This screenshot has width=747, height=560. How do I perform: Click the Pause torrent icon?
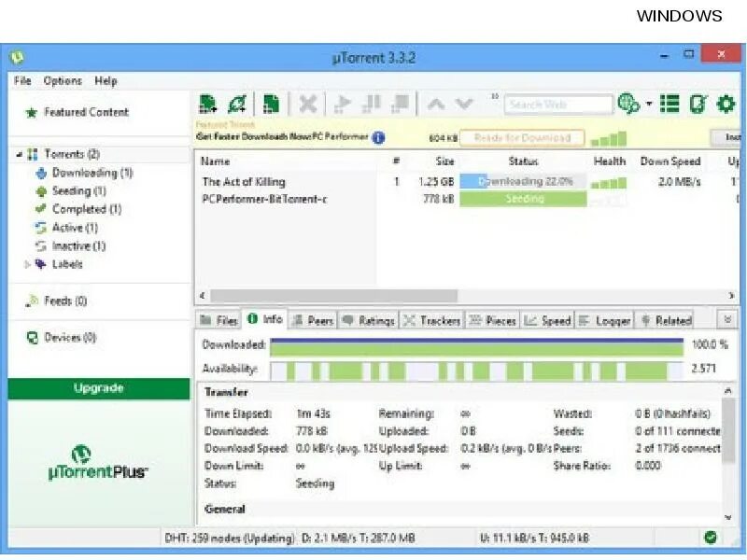point(371,104)
